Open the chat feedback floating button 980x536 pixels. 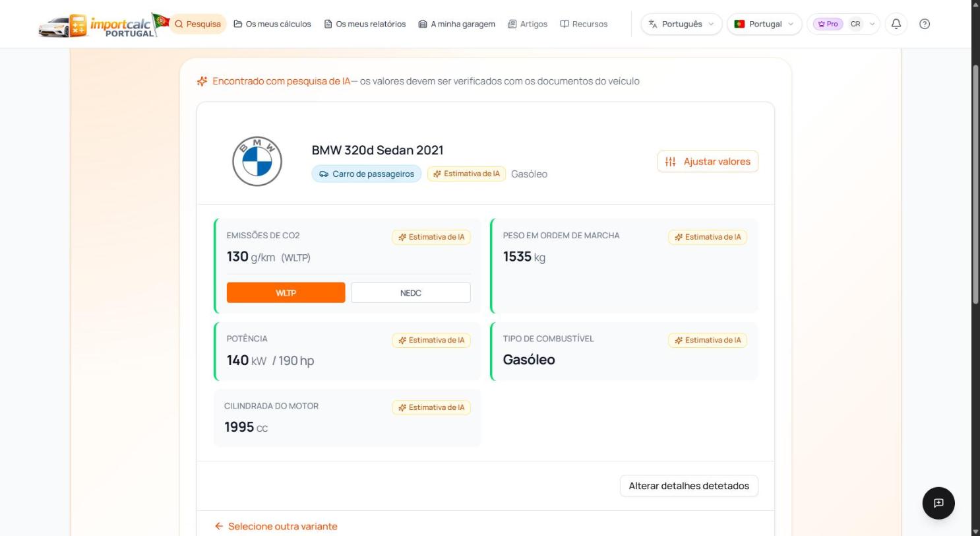(938, 503)
